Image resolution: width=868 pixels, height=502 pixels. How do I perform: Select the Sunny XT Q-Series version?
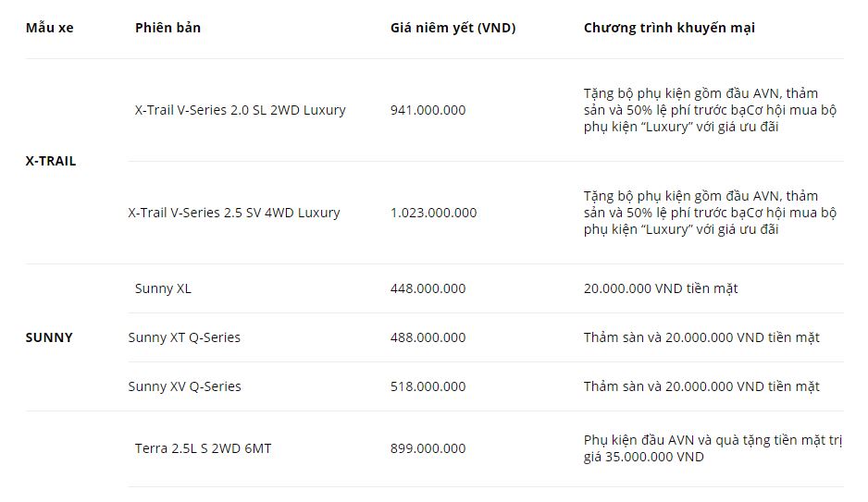[x=184, y=337]
